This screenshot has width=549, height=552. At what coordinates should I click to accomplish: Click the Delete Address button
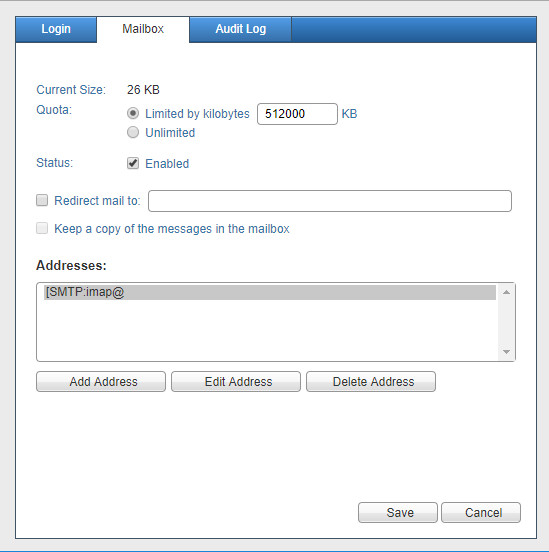tap(371, 382)
